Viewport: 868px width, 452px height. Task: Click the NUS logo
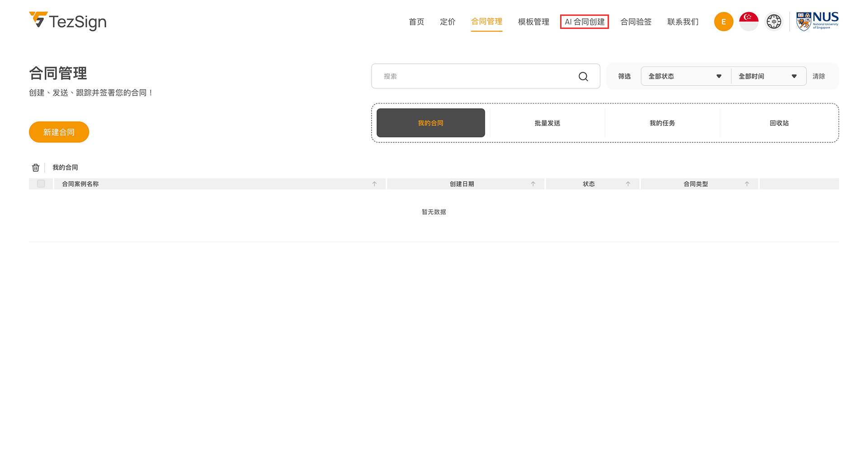point(817,21)
